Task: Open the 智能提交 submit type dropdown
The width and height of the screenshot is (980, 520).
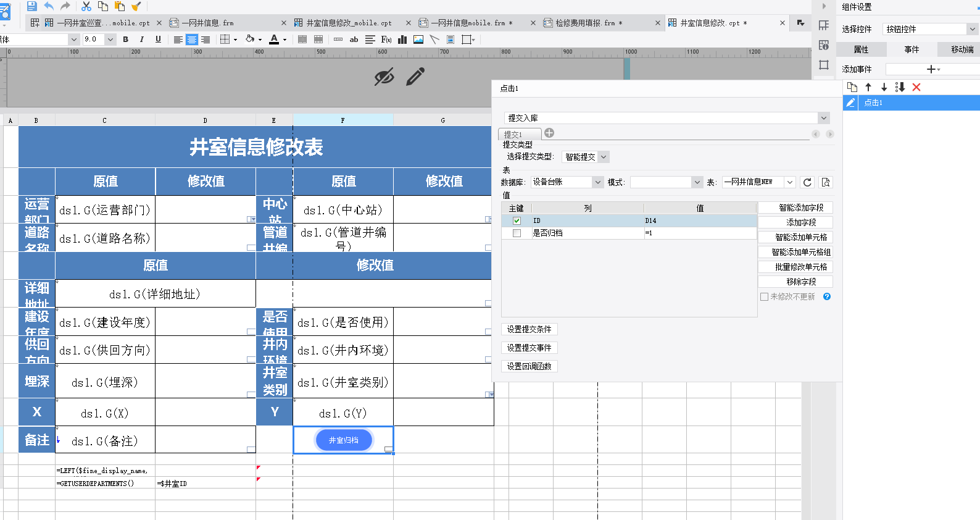Action: click(x=586, y=157)
